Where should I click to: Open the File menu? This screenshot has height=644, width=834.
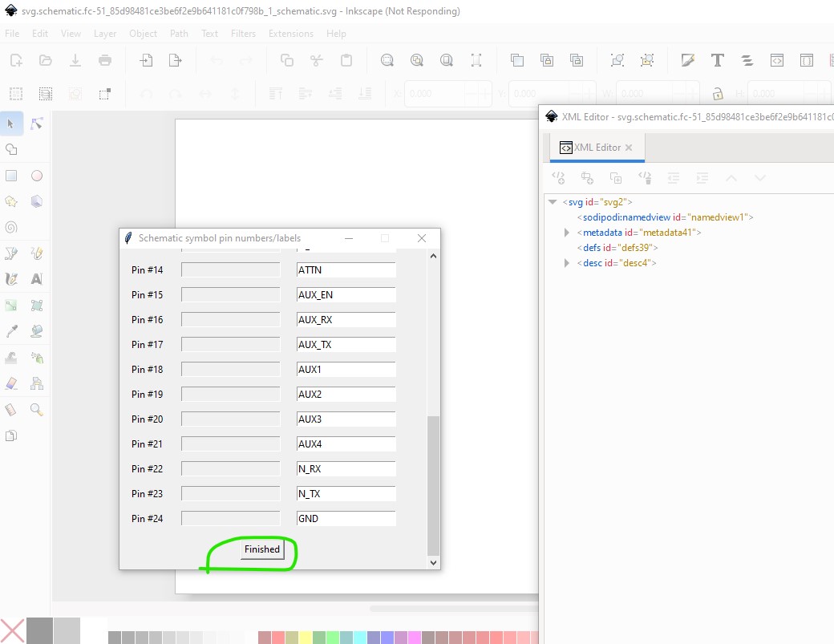12,34
